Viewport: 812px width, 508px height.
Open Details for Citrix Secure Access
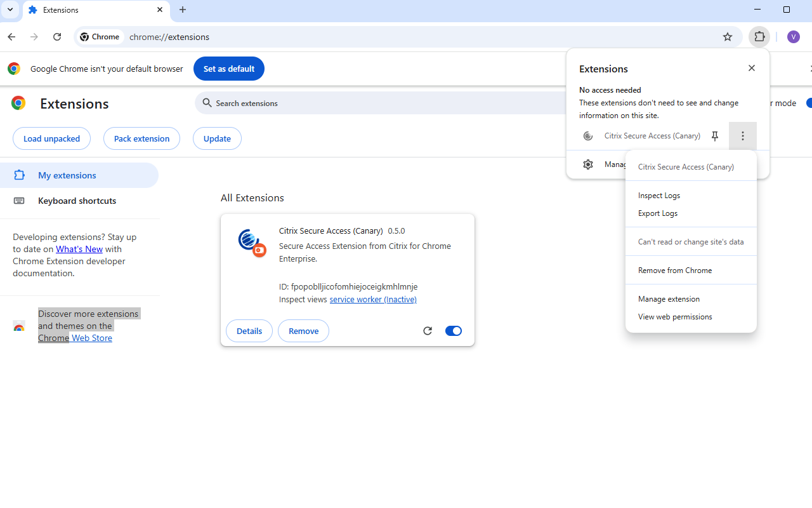(x=249, y=331)
